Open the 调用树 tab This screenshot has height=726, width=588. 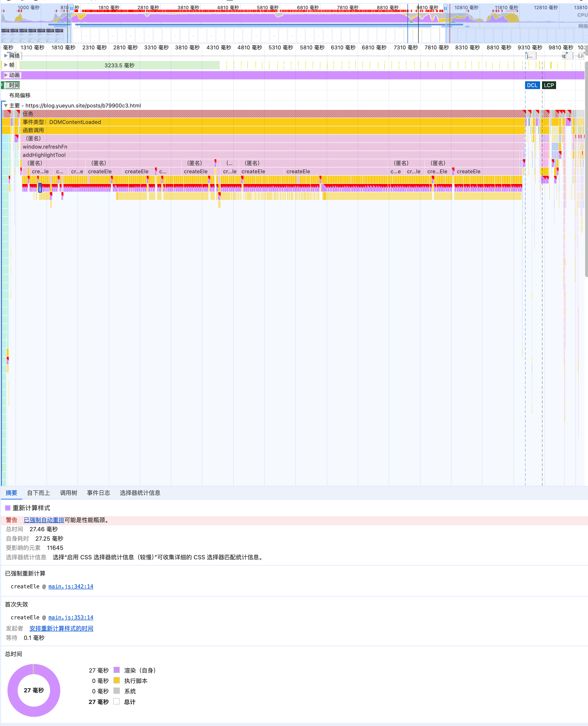tap(68, 493)
